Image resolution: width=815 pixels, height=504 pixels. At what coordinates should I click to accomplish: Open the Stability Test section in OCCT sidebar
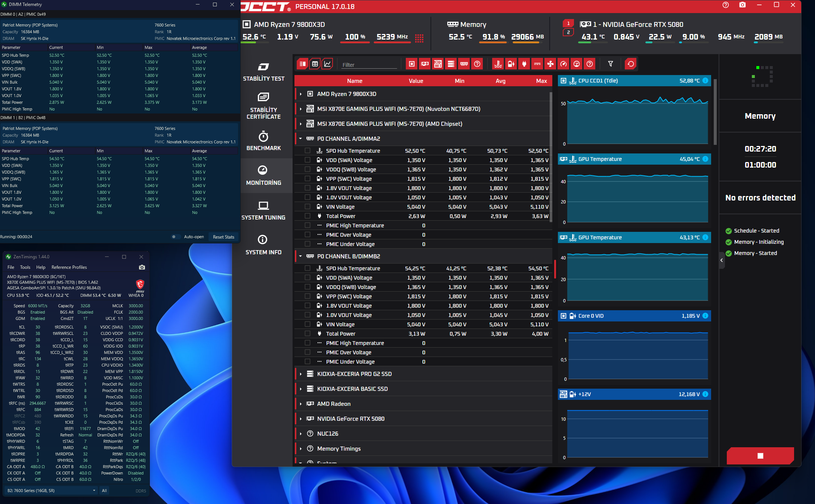263,72
